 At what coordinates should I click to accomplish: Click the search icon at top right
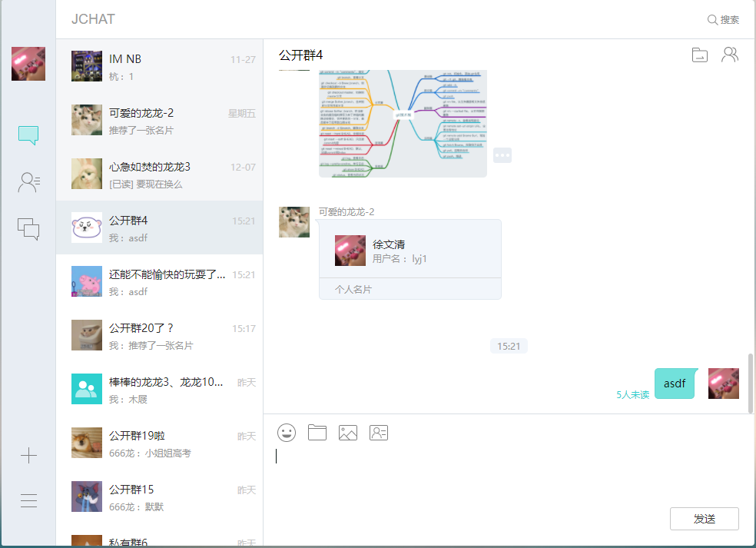712,20
